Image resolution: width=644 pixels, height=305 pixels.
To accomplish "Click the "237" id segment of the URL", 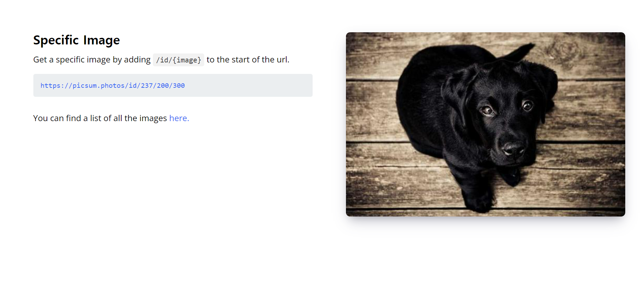I will [x=147, y=85].
